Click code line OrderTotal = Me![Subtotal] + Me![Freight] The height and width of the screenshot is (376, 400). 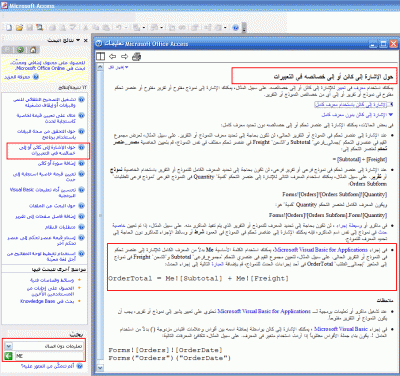click(x=199, y=279)
